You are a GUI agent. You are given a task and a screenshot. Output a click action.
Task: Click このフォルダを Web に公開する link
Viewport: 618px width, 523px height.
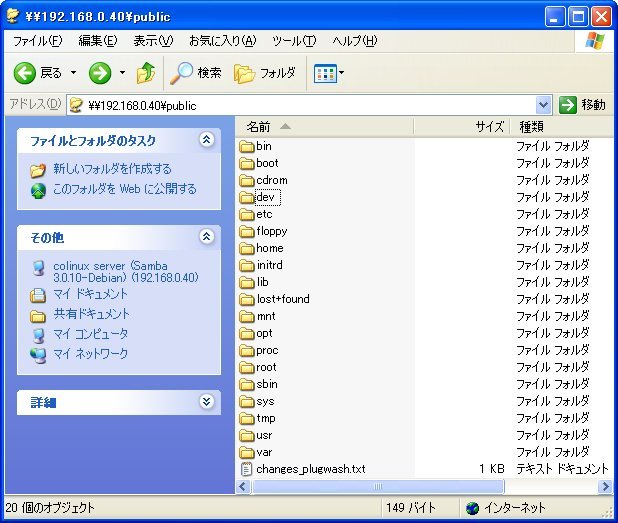tap(125, 189)
